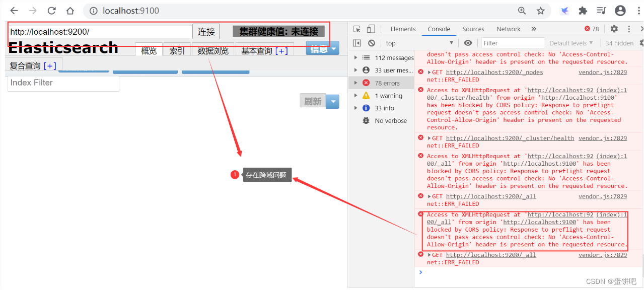Click the 连接 connect button
Image resolution: width=644 pixels, height=290 pixels.
click(206, 31)
